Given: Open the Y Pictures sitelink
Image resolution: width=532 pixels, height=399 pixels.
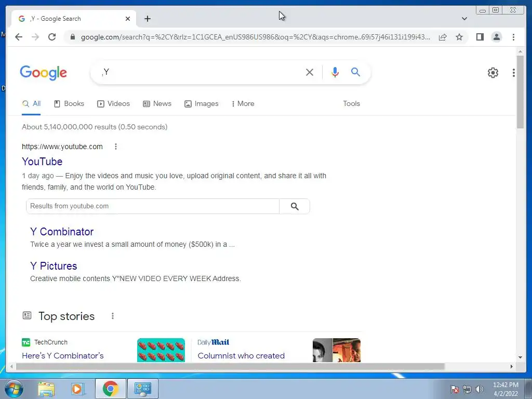Looking at the screenshot, I should click(54, 266).
